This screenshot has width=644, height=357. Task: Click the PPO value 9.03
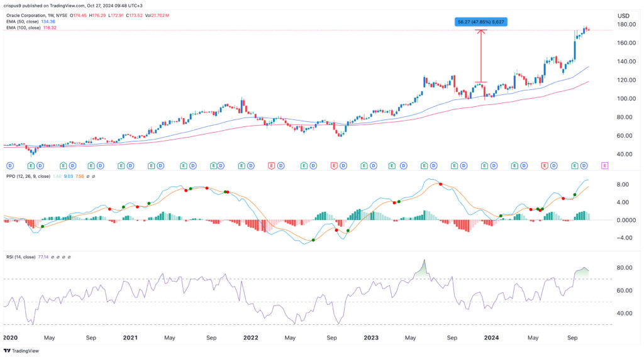(68, 177)
